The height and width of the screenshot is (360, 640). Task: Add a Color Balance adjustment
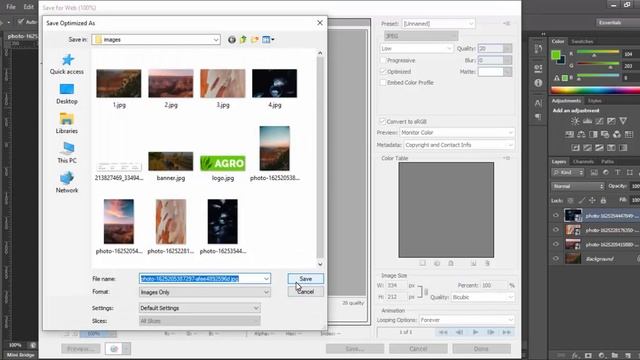point(581,134)
